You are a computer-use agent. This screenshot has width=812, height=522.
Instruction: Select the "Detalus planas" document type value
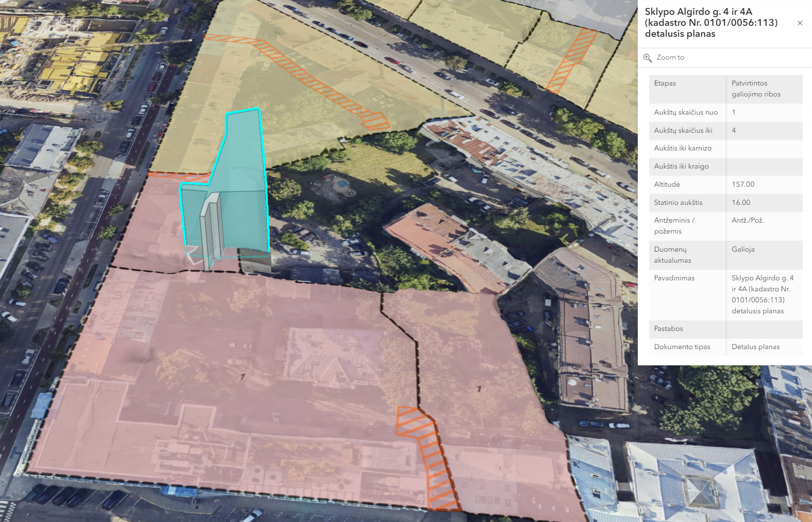(755, 347)
